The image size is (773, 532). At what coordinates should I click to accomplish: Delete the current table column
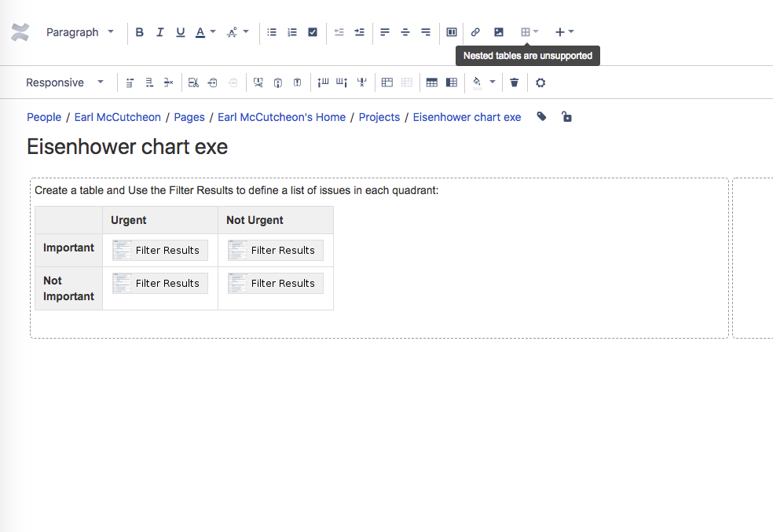pyautogui.click(x=362, y=83)
